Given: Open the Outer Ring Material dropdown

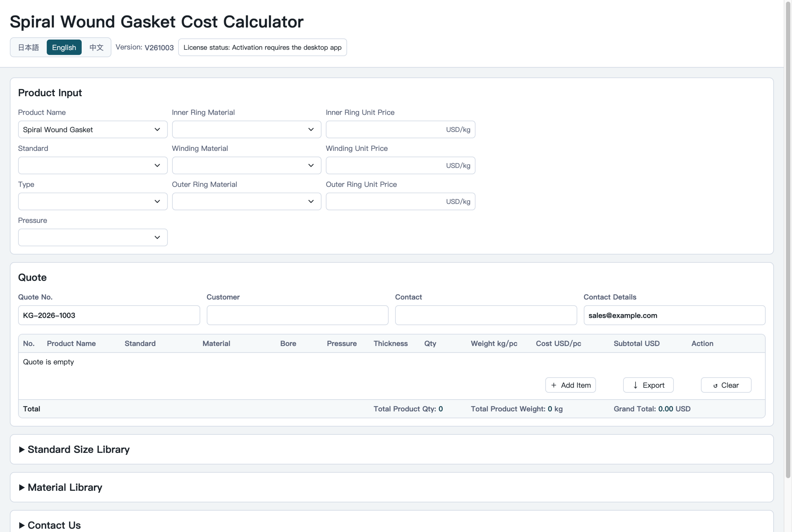Looking at the screenshot, I should [247, 202].
